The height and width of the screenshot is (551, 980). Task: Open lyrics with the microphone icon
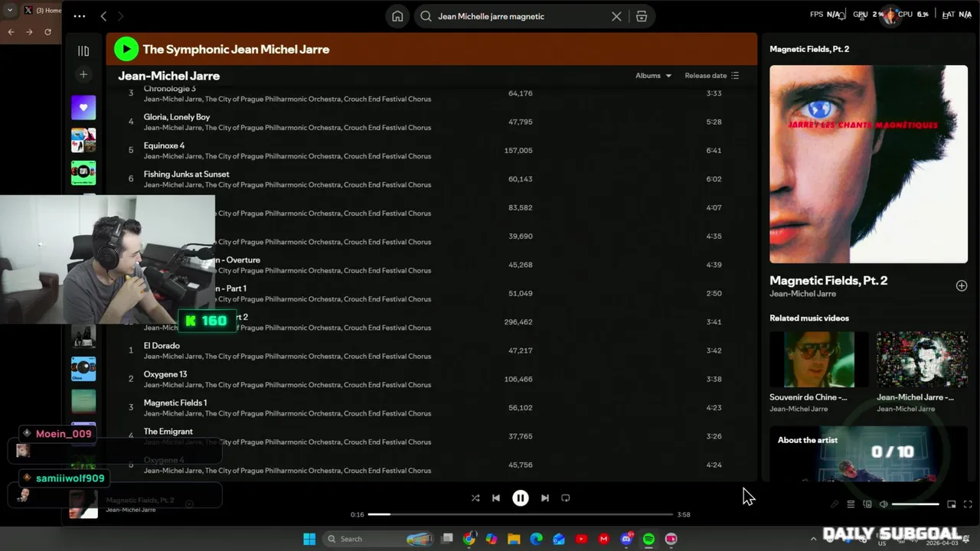[835, 504]
